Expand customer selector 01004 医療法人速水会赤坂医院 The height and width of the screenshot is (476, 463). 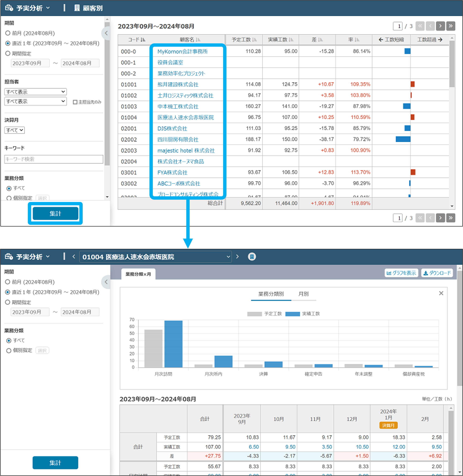pos(156,257)
